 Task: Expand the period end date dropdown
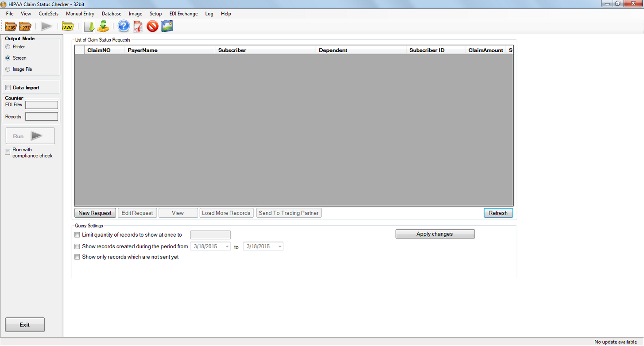click(x=280, y=246)
